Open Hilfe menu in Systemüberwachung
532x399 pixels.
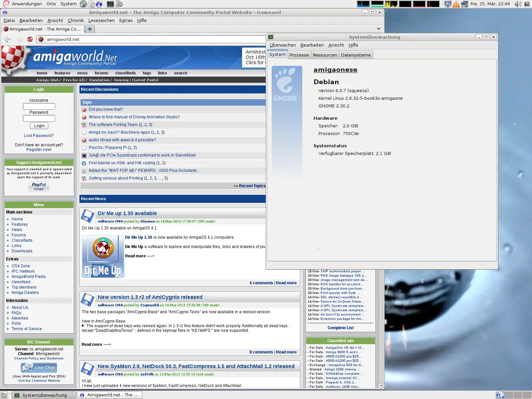[x=353, y=45]
